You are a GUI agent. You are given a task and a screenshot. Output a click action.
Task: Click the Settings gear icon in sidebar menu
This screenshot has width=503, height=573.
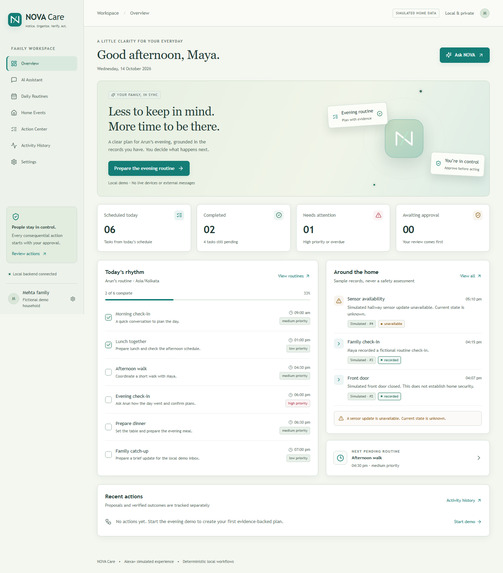[x=14, y=162]
